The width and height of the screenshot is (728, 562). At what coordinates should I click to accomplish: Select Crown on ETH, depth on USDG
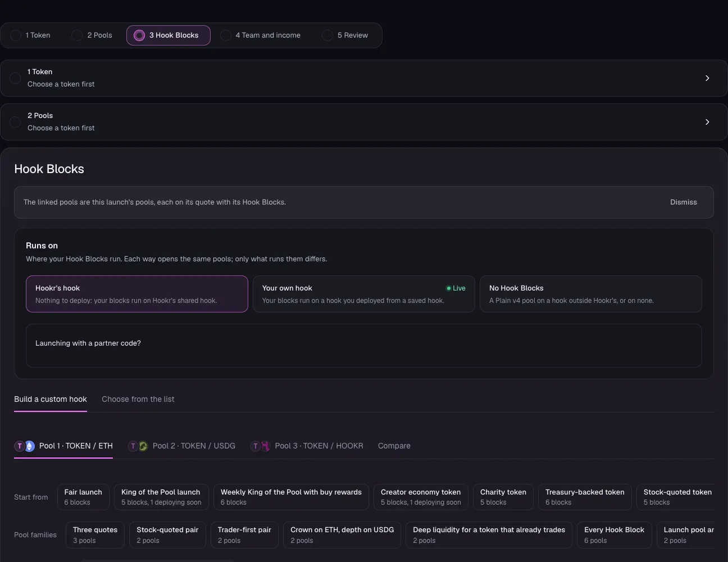coord(342,535)
